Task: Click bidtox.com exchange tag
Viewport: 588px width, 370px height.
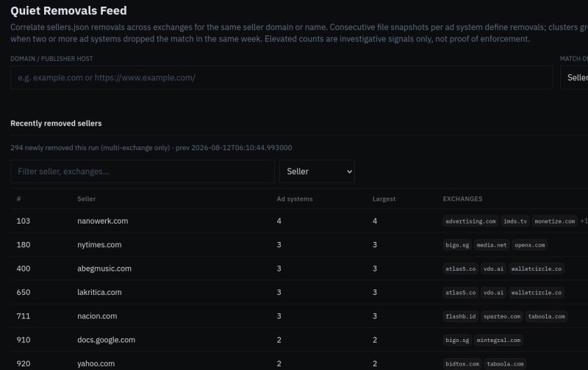Action: pyautogui.click(x=462, y=364)
